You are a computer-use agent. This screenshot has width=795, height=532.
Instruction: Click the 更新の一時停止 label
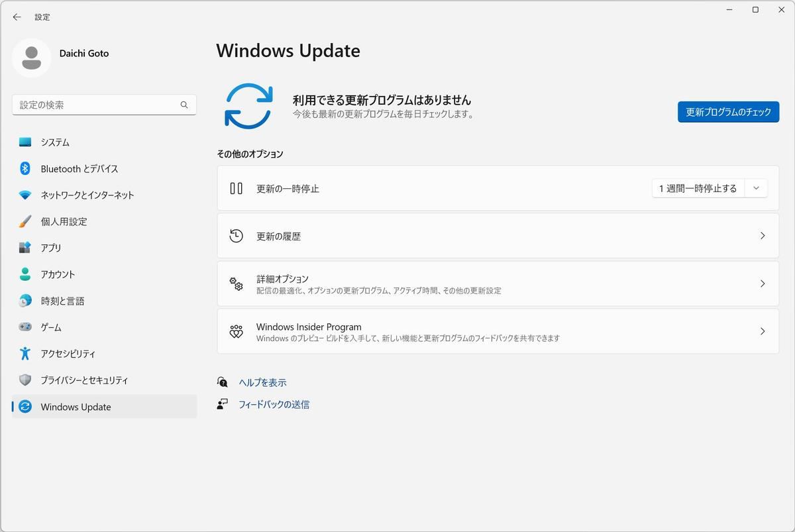click(288, 189)
